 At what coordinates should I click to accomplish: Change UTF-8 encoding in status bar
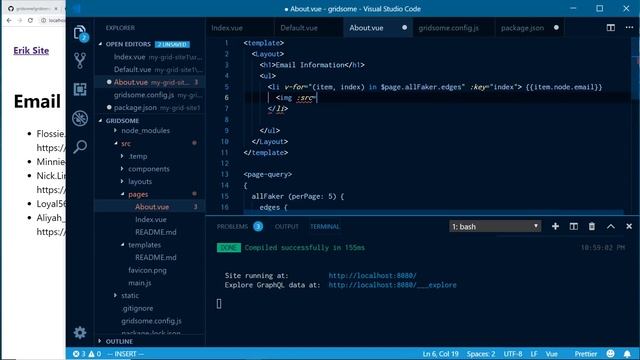513,354
